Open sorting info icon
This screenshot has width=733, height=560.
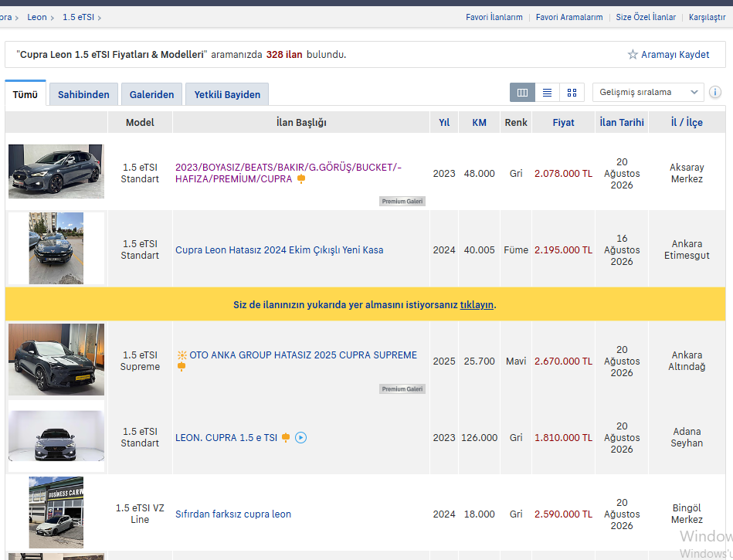714,92
